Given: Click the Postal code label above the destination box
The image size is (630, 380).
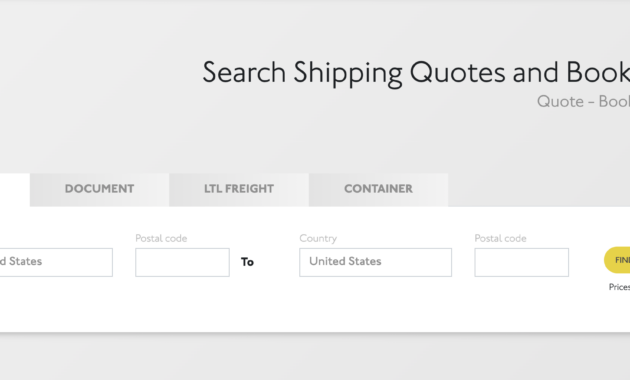Looking at the screenshot, I should [500, 238].
